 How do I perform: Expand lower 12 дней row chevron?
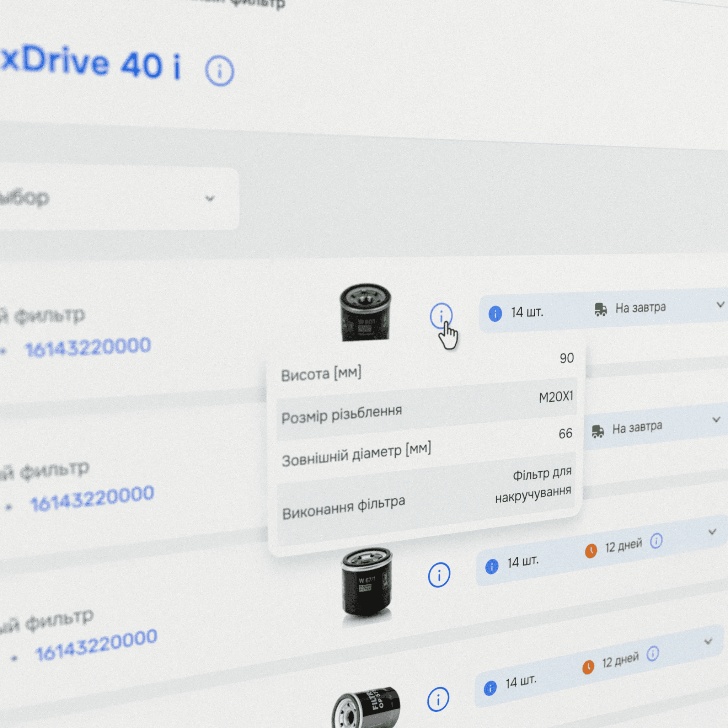click(708, 641)
